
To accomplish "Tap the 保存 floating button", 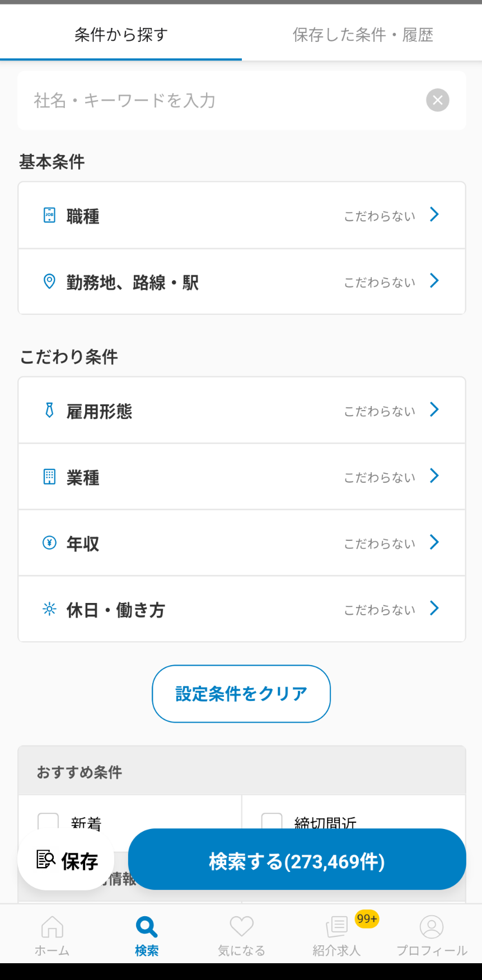I will [x=67, y=860].
